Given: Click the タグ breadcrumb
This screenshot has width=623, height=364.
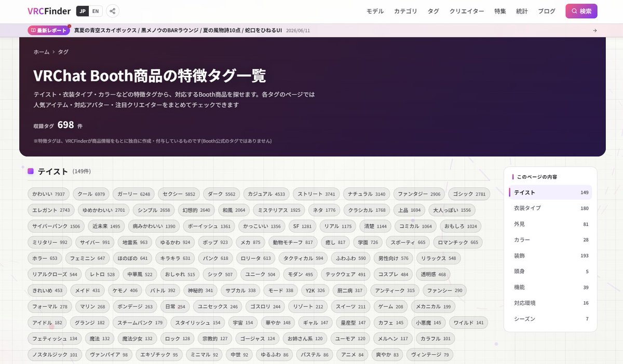Looking at the screenshot, I should tap(63, 52).
